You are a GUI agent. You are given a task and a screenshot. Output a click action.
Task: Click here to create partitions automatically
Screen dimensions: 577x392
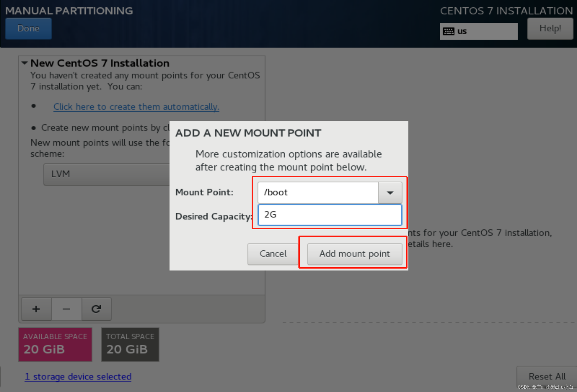click(135, 106)
